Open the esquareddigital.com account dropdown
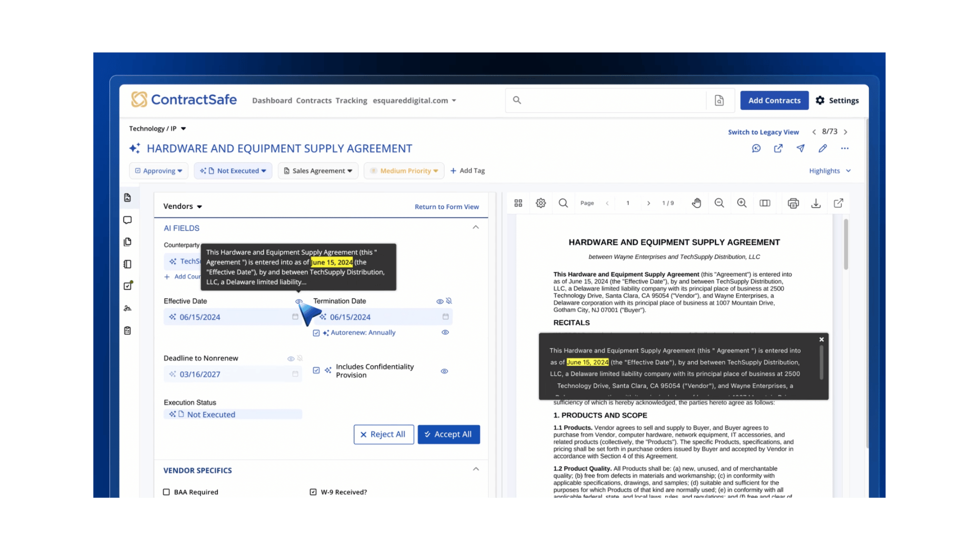Image resolution: width=980 pixels, height=551 pixels. pyautogui.click(x=414, y=101)
